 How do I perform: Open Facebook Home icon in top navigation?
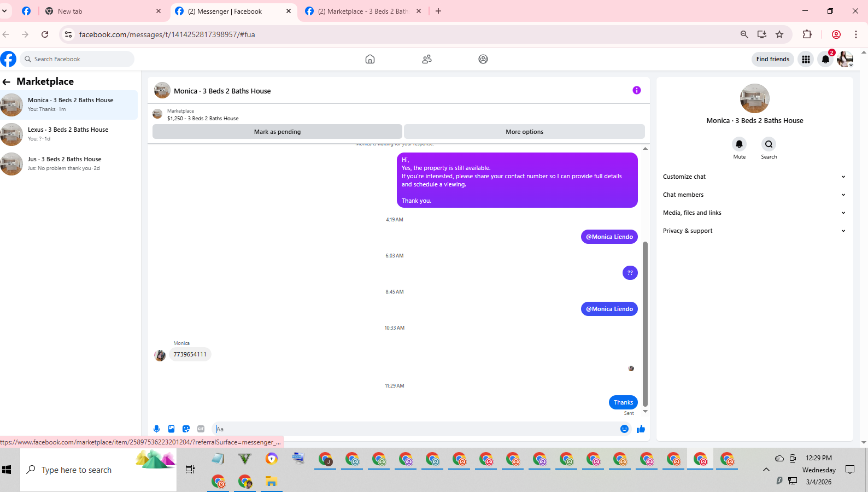tap(370, 59)
